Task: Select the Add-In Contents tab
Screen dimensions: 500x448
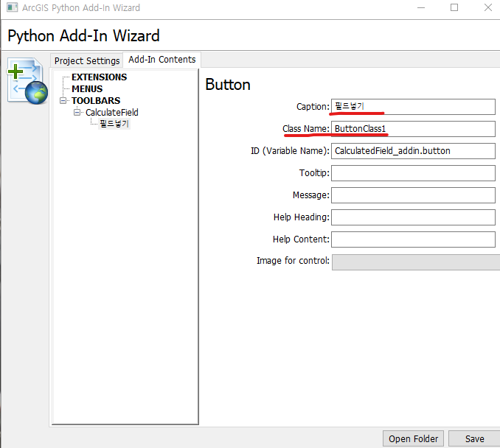Action: point(162,60)
